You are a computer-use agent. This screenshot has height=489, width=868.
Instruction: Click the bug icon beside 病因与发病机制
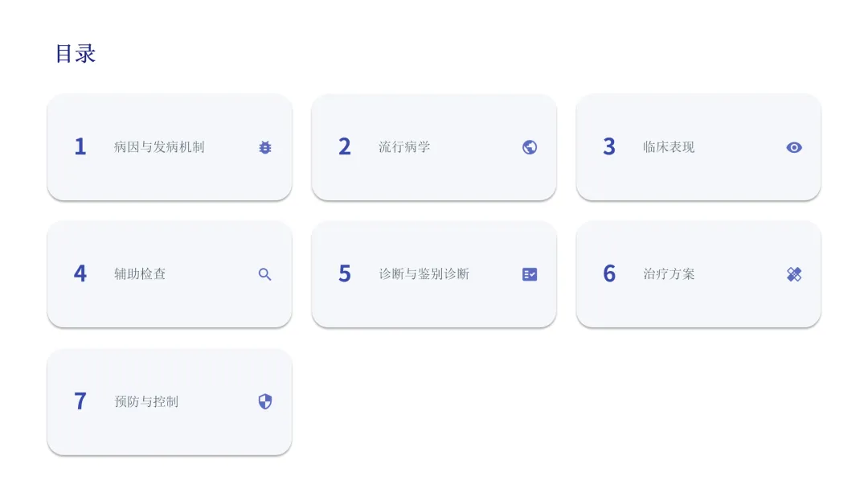[x=265, y=147]
